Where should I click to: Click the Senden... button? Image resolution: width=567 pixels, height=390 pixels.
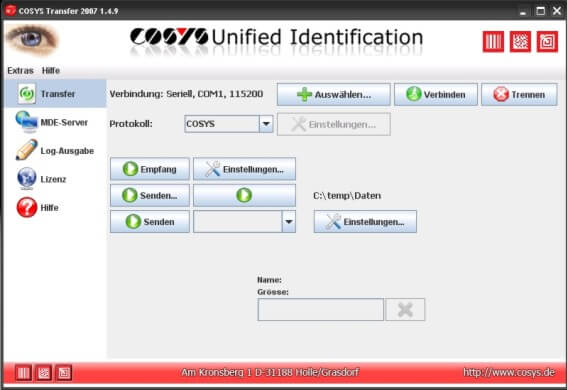150,196
